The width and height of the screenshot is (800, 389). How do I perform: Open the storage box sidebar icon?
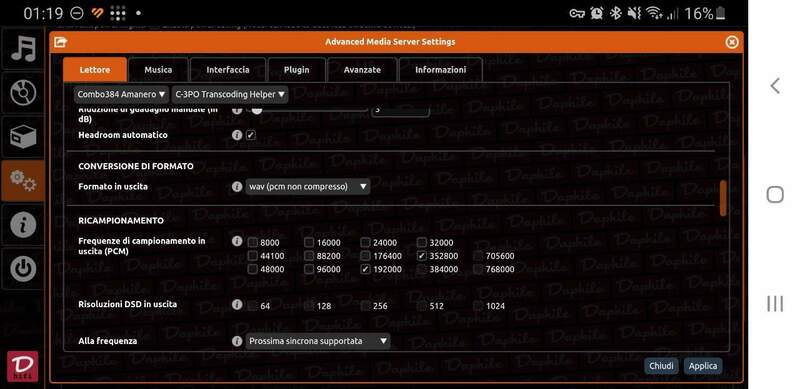click(23, 137)
